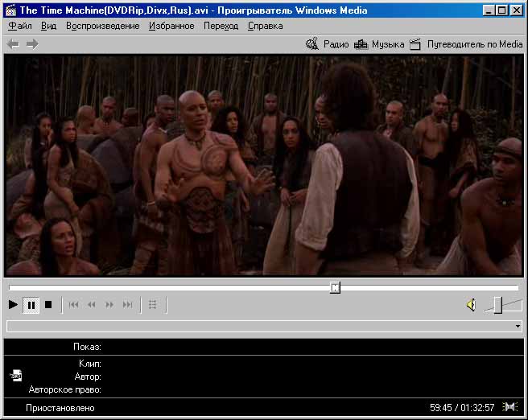
Task: Open the Избранное menu
Action: click(x=171, y=26)
